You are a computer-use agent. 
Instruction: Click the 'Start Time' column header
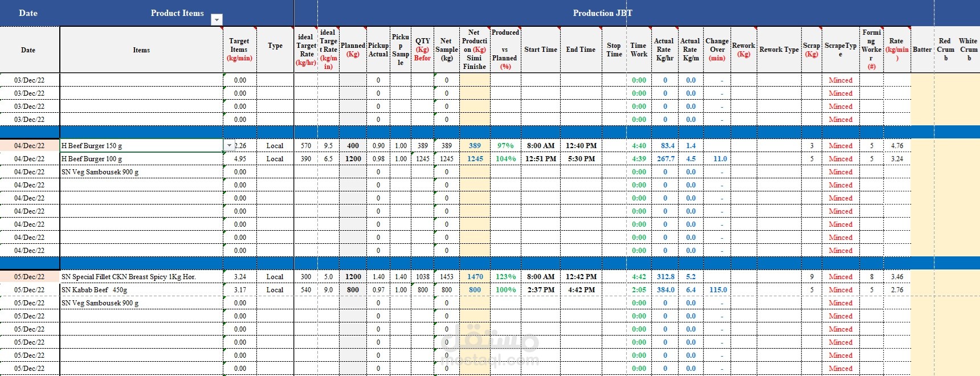[541, 50]
